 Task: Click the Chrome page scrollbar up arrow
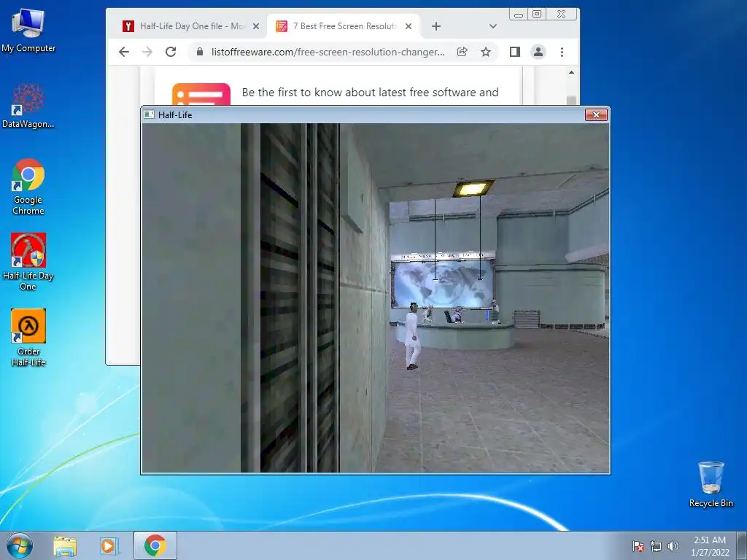tap(571, 73)
